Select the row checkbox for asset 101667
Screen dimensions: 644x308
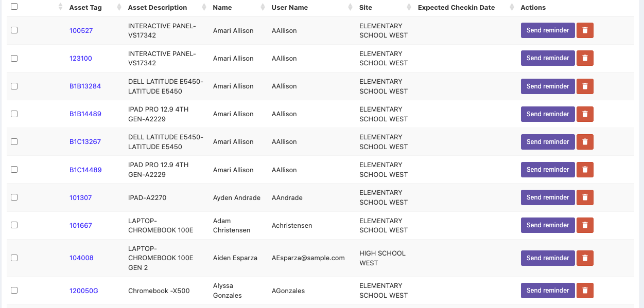(x=14, y=225)
